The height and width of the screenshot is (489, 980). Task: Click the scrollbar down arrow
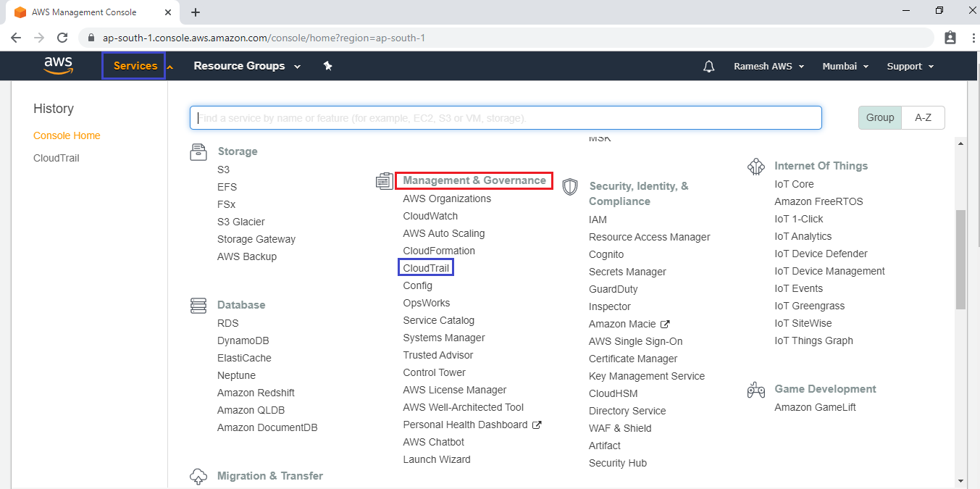[x=961, y=480]
